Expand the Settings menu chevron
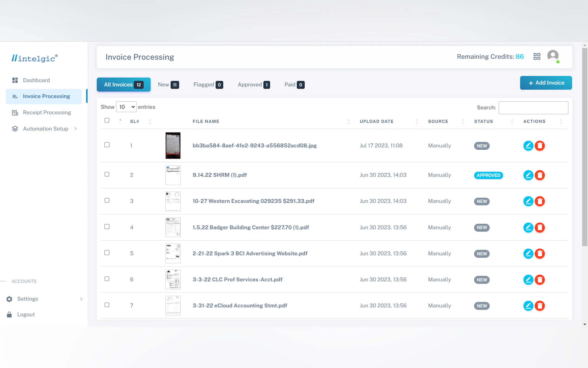588x368 pixels. [x=81, y=299]
